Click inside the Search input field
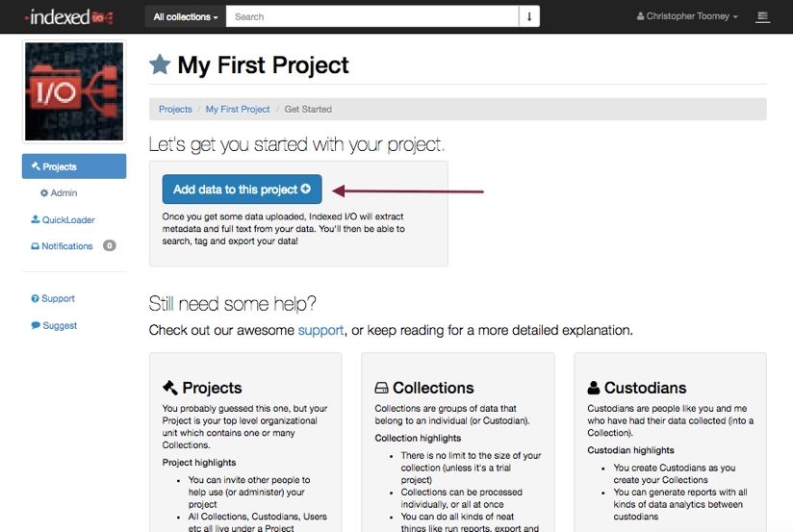The height and width of the screenshot is (532, 793). click(372, 16)
